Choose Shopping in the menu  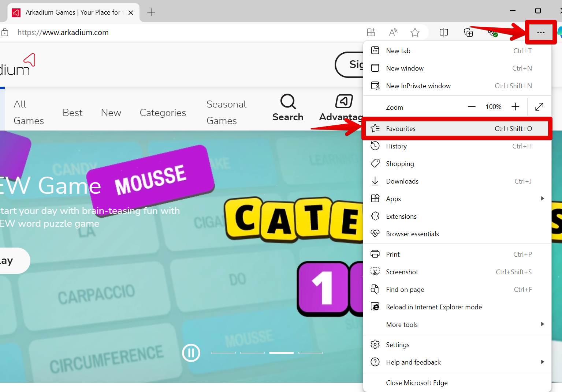[x=457, y=164]
